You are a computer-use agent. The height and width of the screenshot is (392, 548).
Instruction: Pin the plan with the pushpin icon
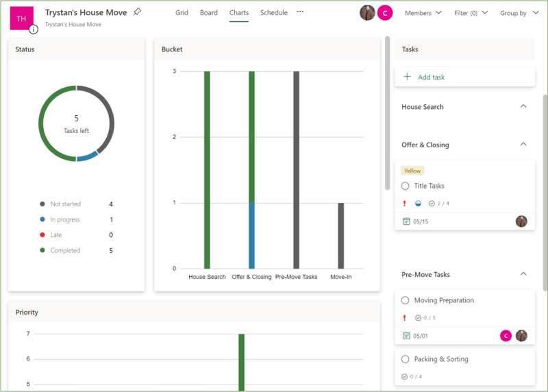point(138,12)
